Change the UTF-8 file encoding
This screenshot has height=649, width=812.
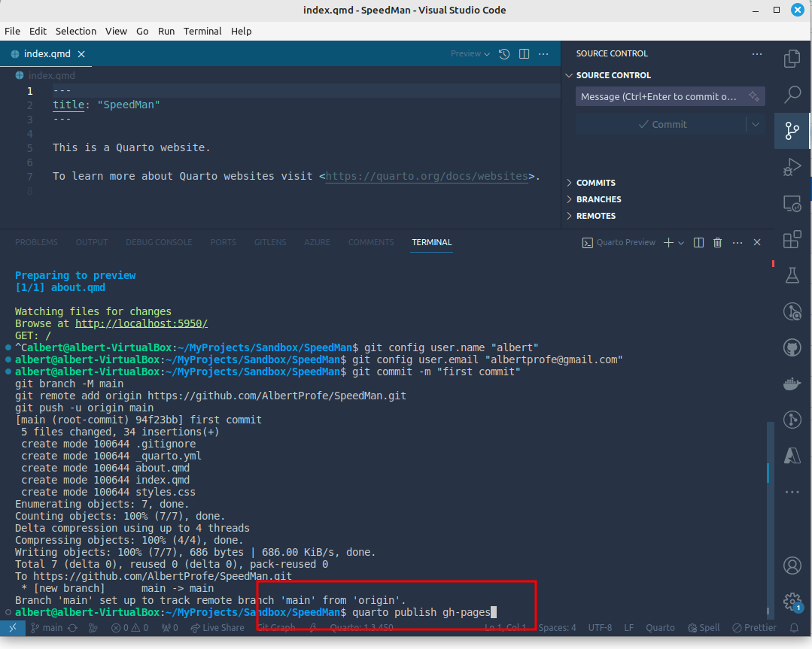point(601,628)
